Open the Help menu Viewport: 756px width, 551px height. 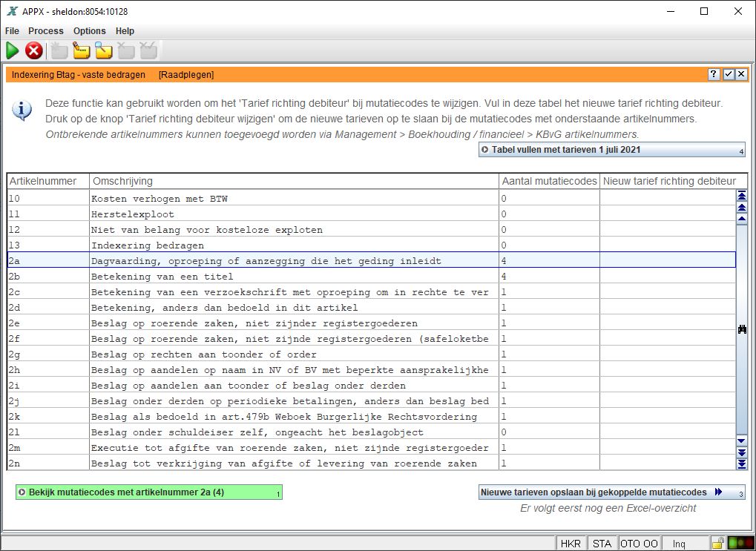[x=125, y=31]
